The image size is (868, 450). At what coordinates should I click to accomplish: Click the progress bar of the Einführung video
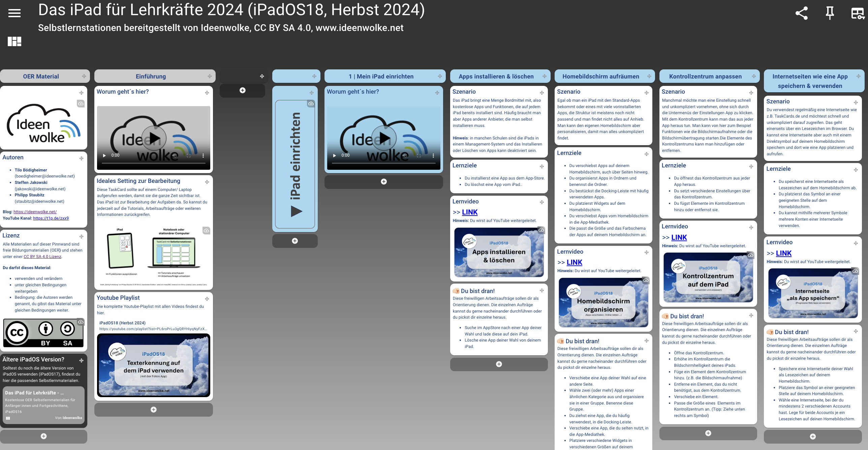pyautogui.click(x=153, y=163)
